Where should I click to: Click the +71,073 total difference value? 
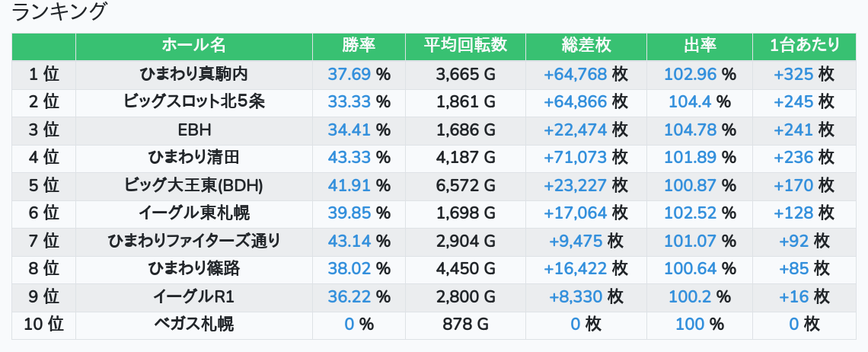575,158
